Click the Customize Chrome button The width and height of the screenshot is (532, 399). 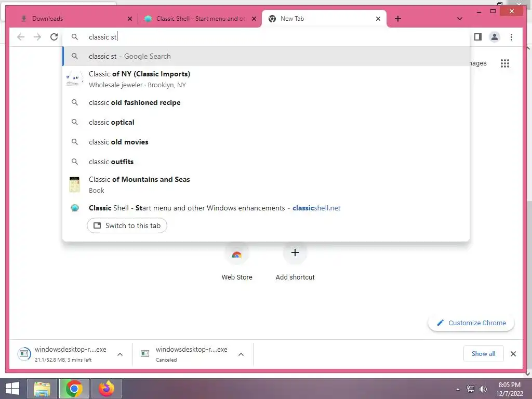[x=471, y=323]
